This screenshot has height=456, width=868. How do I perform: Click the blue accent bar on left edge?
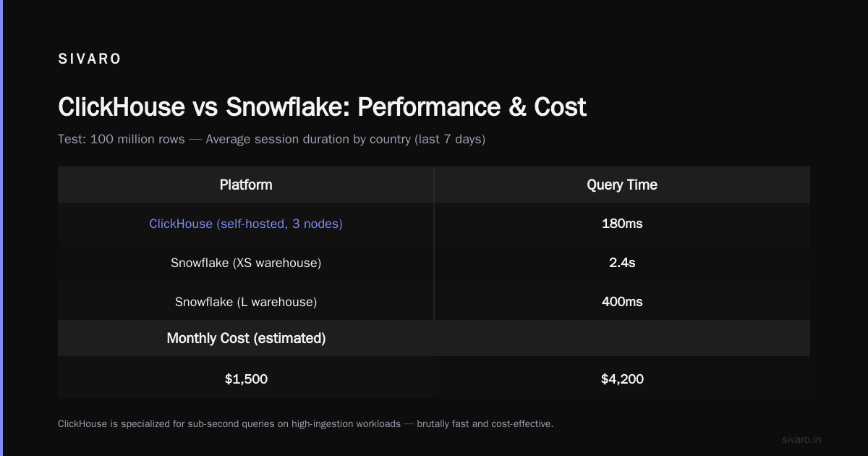(1, 228)
